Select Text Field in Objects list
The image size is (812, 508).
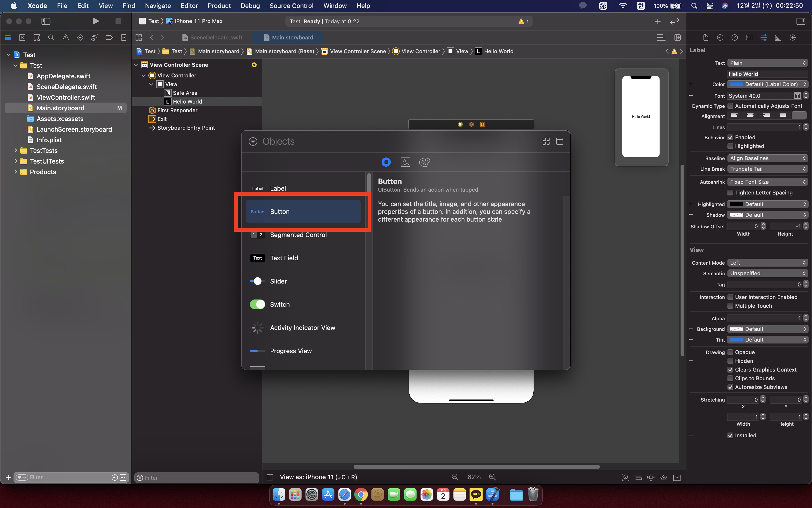pos(303,258)
